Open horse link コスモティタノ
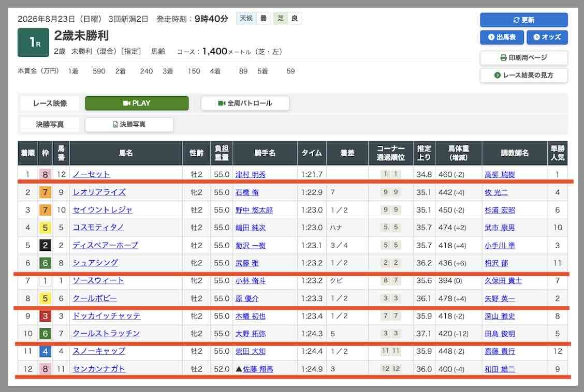Viewport: 584px width, 392px height. click(x=98, y=227)
